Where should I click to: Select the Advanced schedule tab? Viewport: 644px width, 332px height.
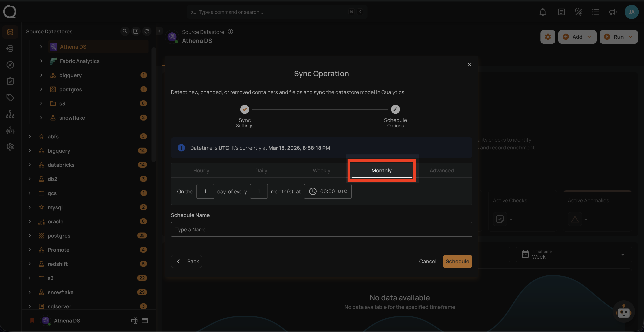coord(442,170)
